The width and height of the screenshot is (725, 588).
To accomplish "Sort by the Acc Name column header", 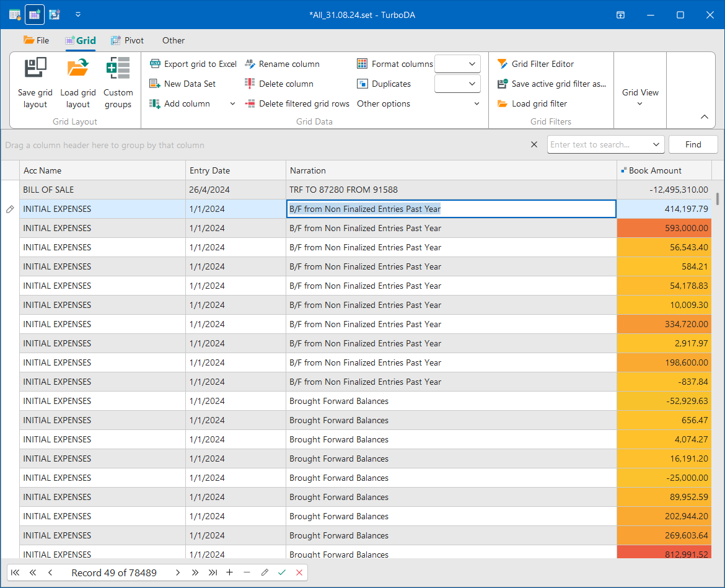I will coord(102,170).
